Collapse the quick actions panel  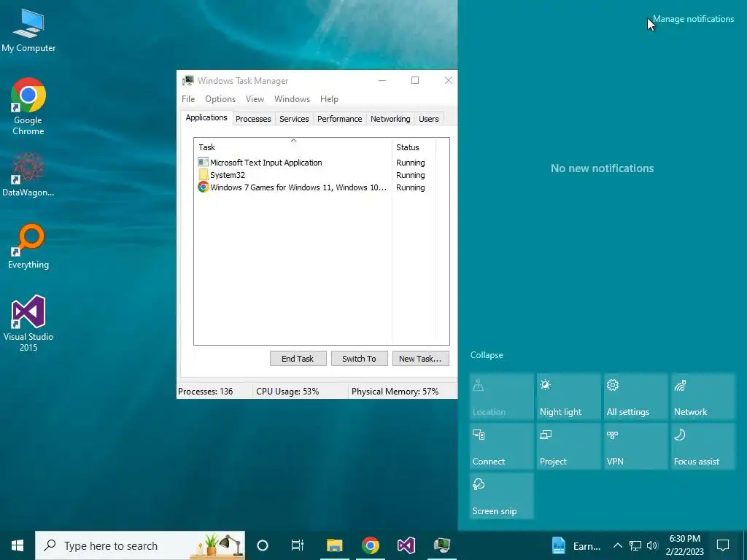pos(487,355)
